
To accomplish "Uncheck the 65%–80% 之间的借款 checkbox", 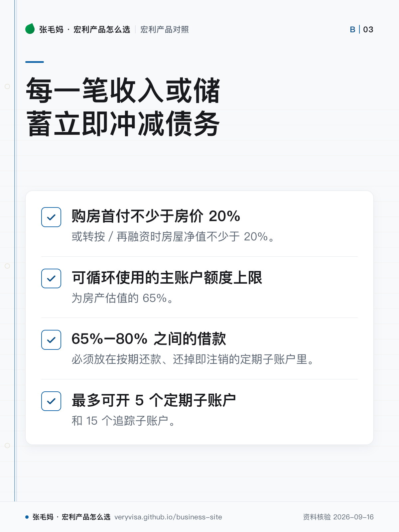I will (x=51, y=340).
